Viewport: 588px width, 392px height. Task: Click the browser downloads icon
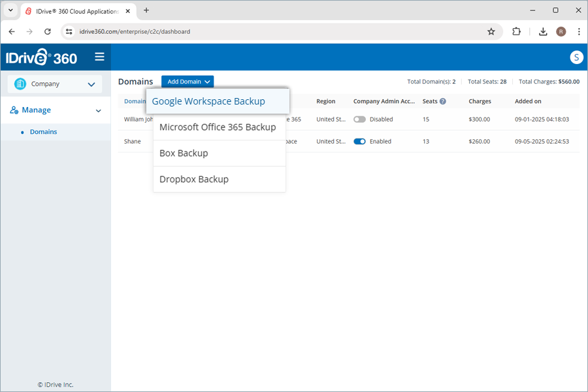[542, 31]
